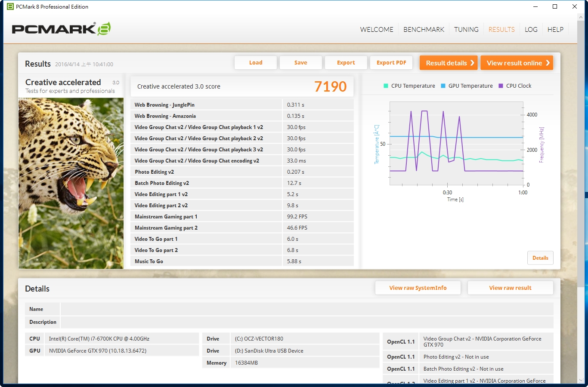Go to the LOG tab
588x387 pixels.
[x=531, y=30]
